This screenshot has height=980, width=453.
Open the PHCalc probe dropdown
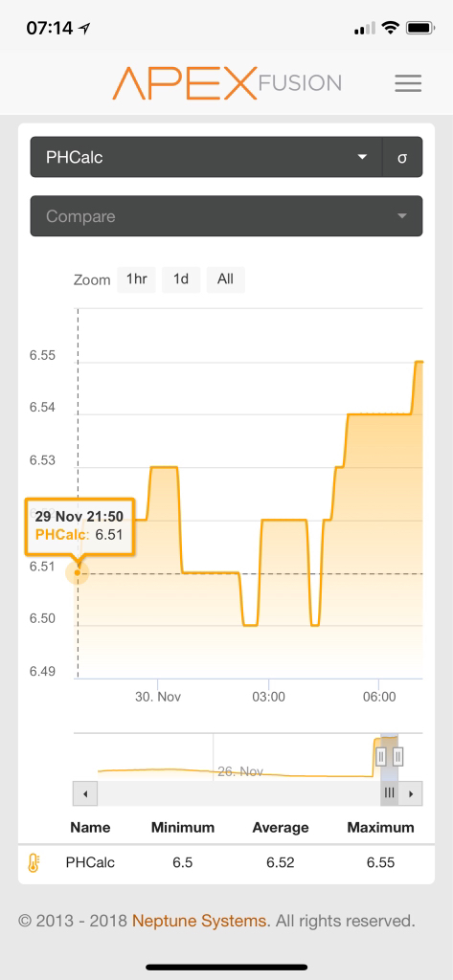click(207, 158)
